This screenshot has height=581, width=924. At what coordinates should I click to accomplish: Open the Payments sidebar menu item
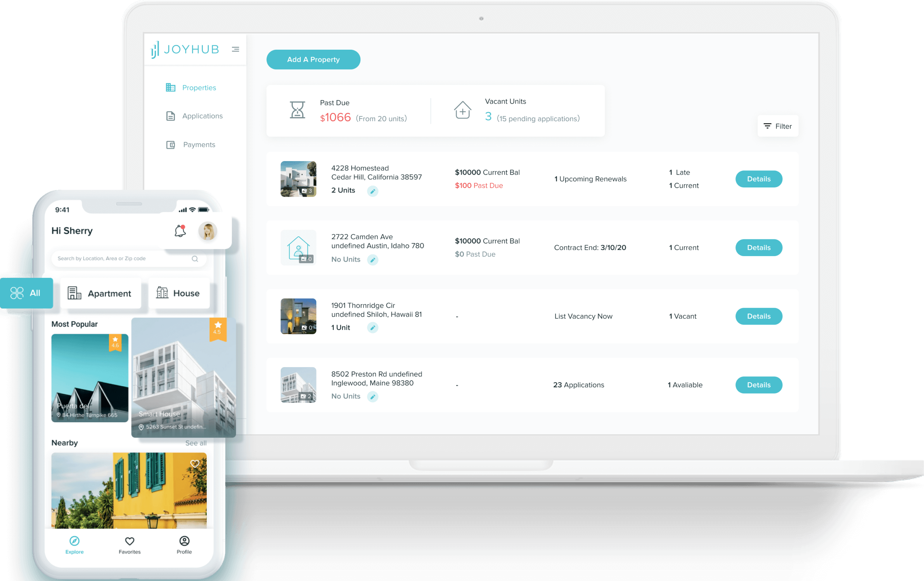(x=199, y=145)
